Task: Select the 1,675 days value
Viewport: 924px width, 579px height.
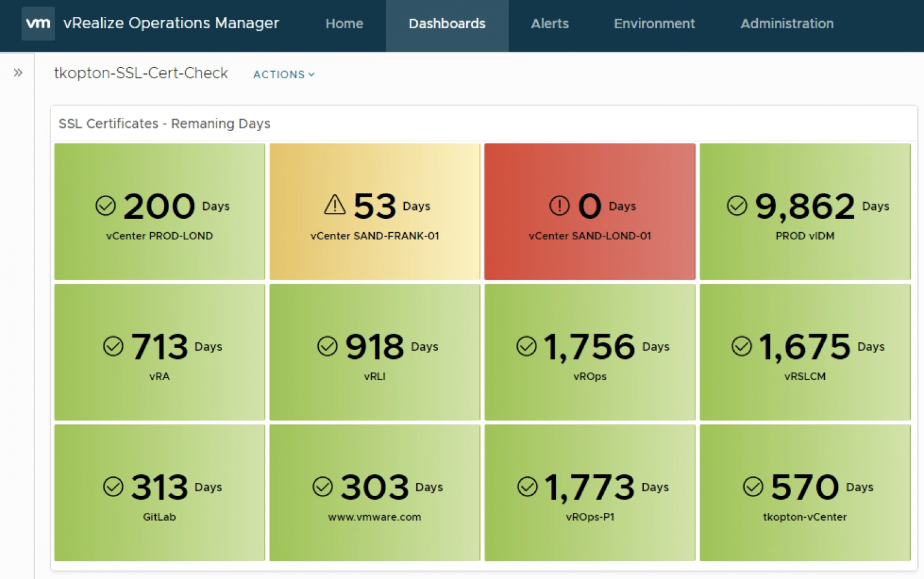Action: tap(805, 348)
